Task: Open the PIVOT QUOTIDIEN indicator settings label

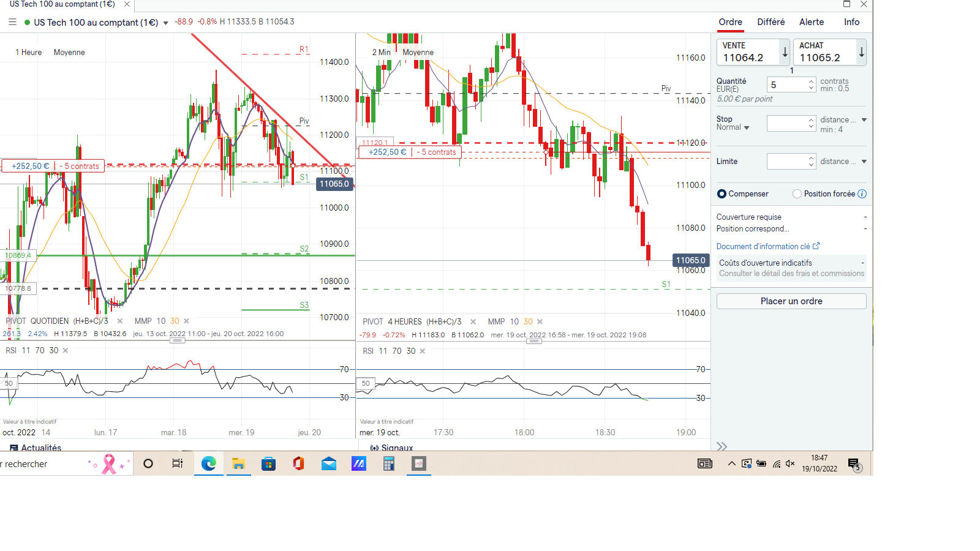Action: (x=57, y=321)
